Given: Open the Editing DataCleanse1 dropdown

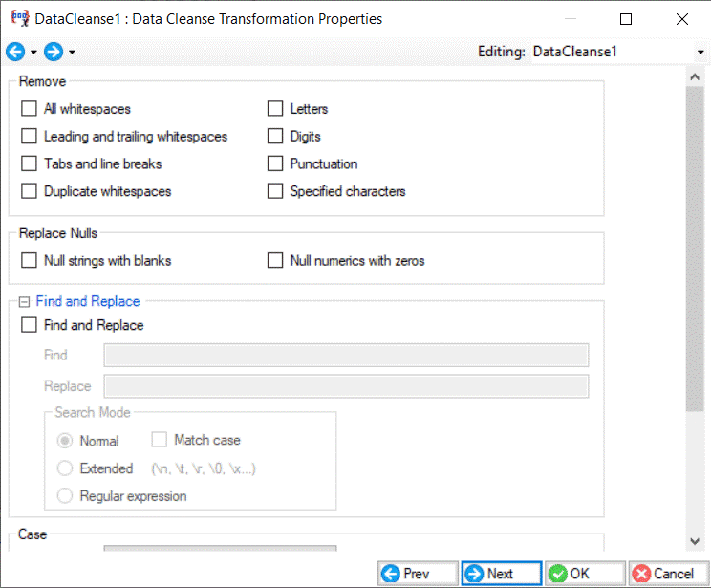Looking at the screenshot, I should click(x=700, y=52).
